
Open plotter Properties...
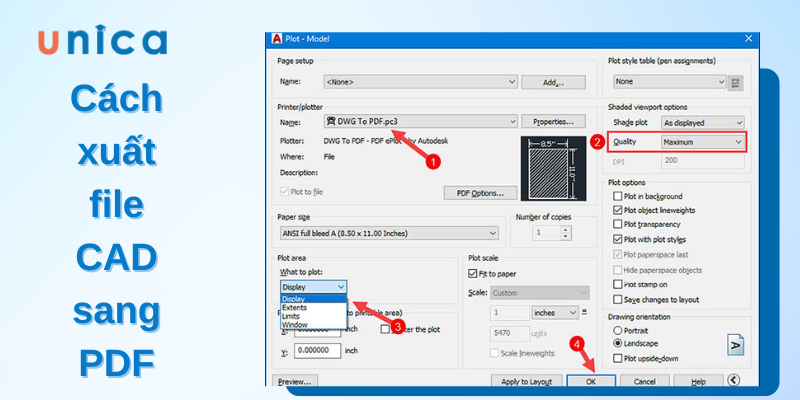click(553, 121)
